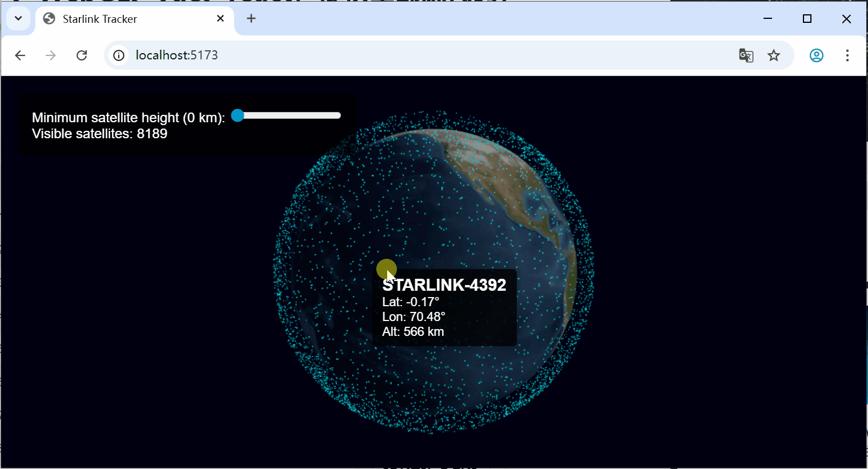Select the Starlink Tracker tab
Screen dimensions: 868x469
click(x=135, y=19)
